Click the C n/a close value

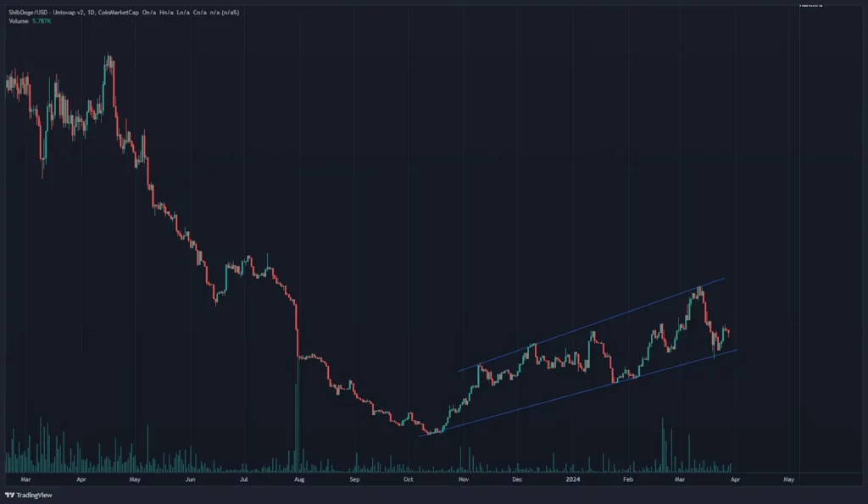pos(200,12)
